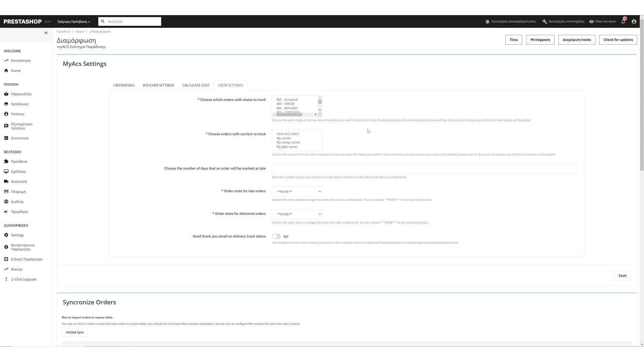Viewport: 644px width, 362px height.
Task: Toggle thank you email on delivery switch
Action: [x=276, y=237]
